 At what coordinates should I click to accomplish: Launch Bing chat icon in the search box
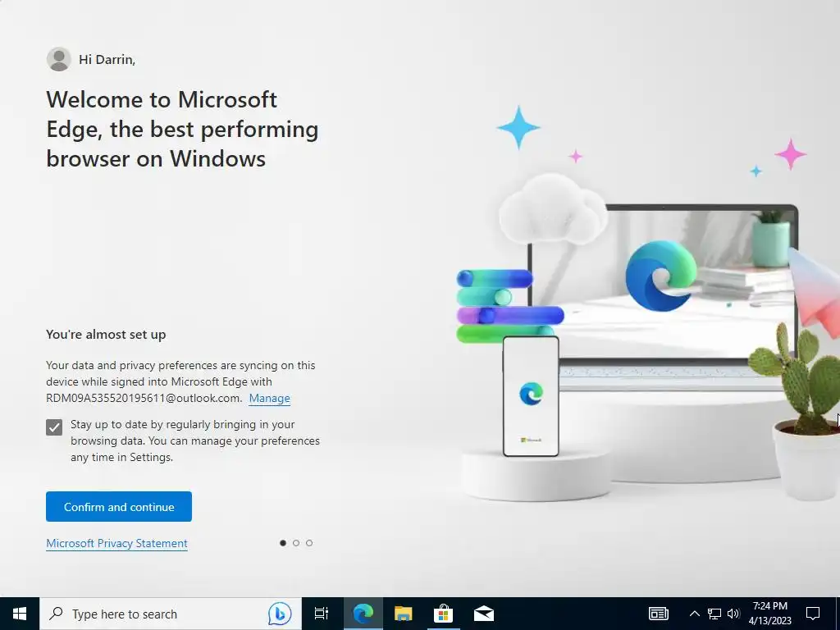pos(280,614)
